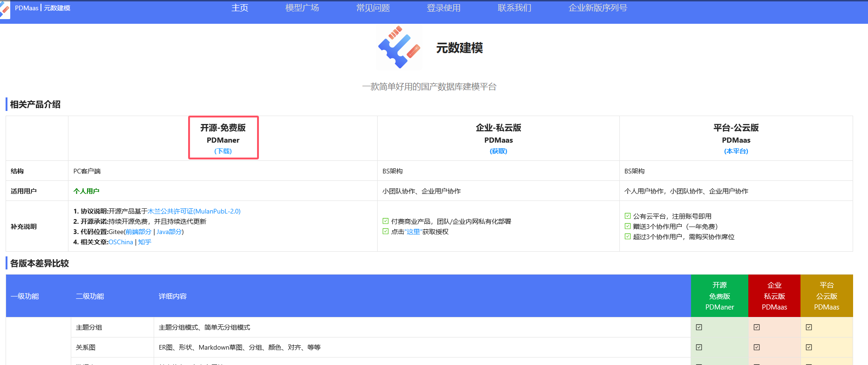868x365 pixels.
Task: Click the 二级功能 column header
Action: click(x=90, y=296)
